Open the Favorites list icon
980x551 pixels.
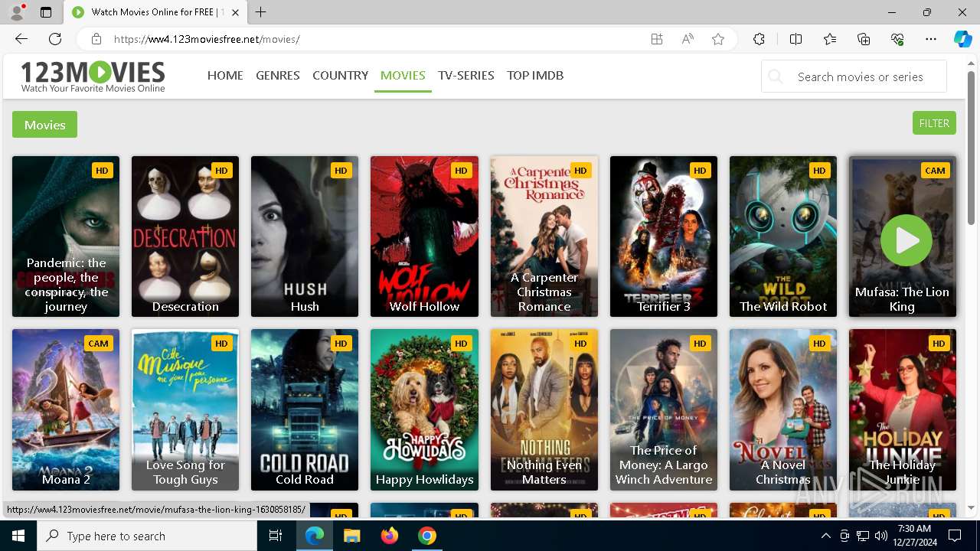pyautogui.click(x=830, y=39)
